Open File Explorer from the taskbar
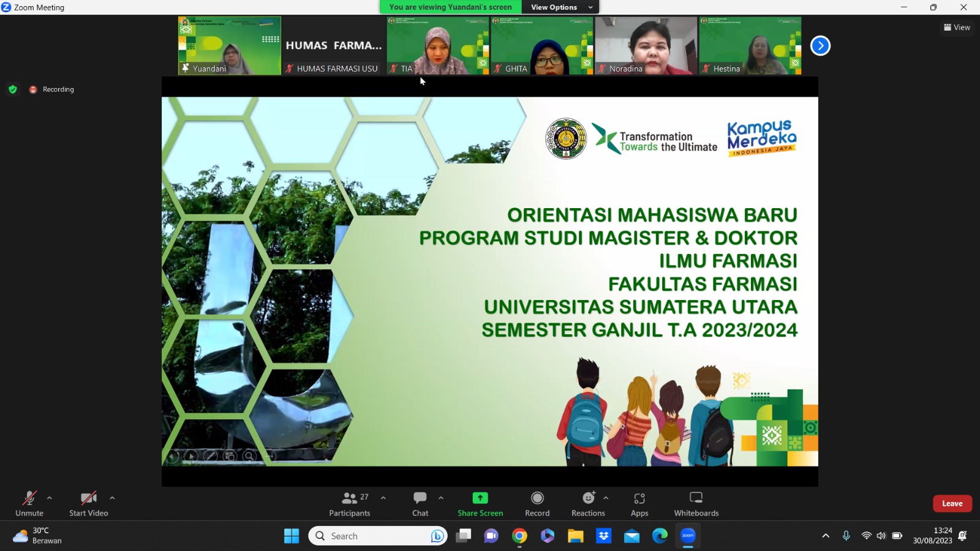980x551 pixels. coord(576,536)
